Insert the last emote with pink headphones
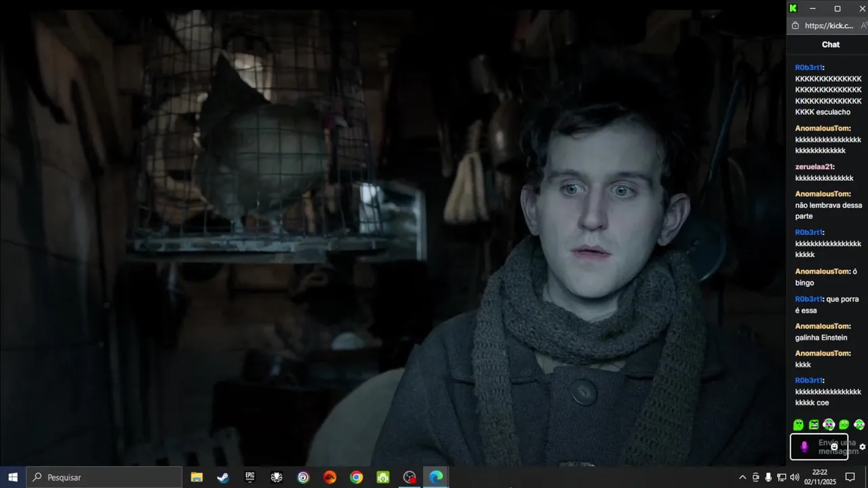 click(859, 425)
